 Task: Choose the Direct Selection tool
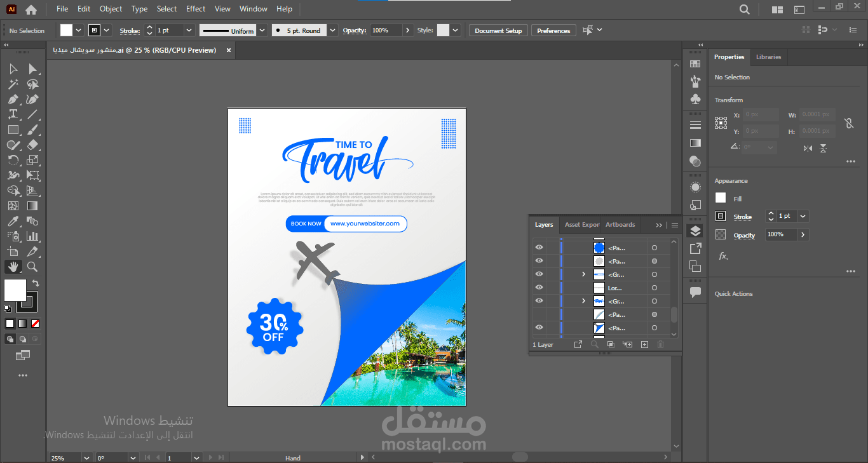pos(32,69)
